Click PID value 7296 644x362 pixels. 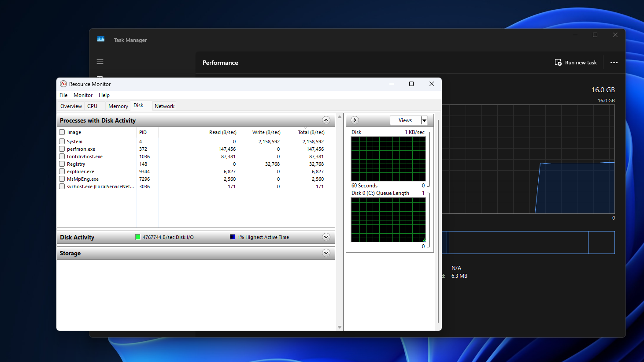(x=144, y=179)
